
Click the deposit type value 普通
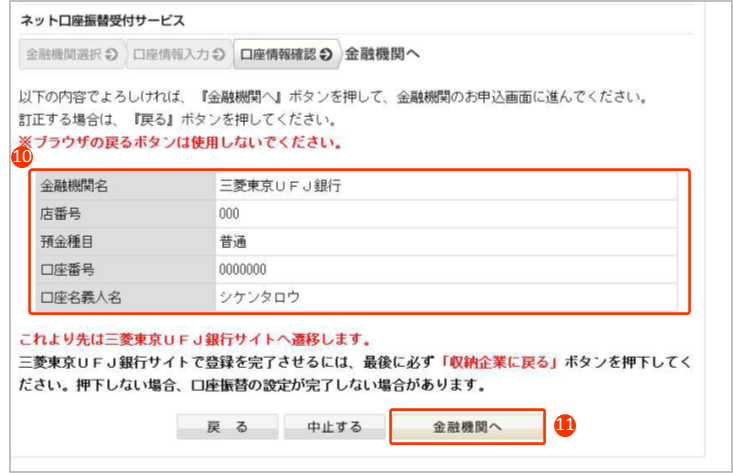coord(233,241)
